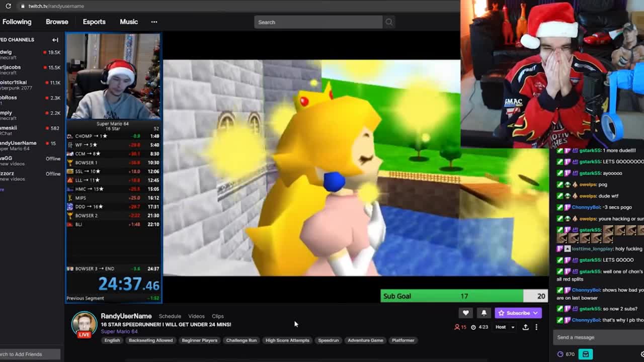
Task: Click RandyUserName profile avatar with LIVE badge
Action: [84, 325]
